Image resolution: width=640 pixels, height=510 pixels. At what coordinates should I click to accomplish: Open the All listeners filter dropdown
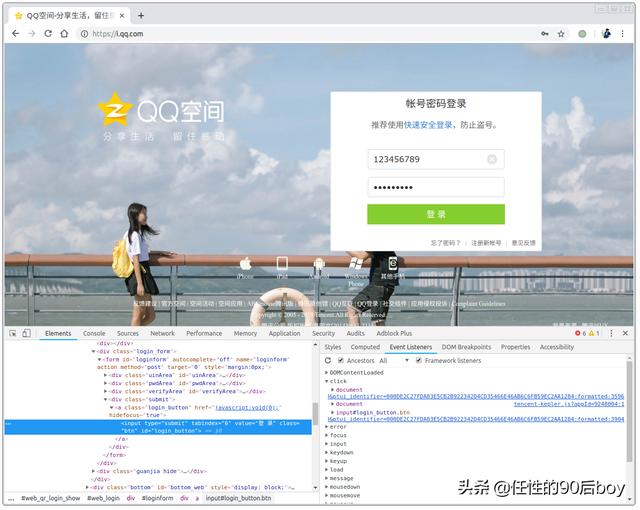tap(394, 361)
